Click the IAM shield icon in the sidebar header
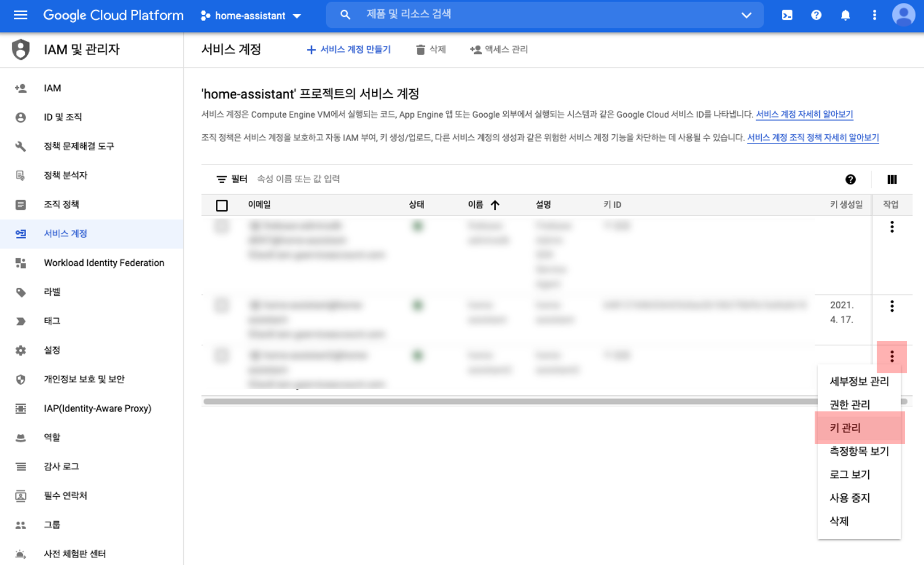The width and height of the screenshot is (924, 565). [21, 50]
